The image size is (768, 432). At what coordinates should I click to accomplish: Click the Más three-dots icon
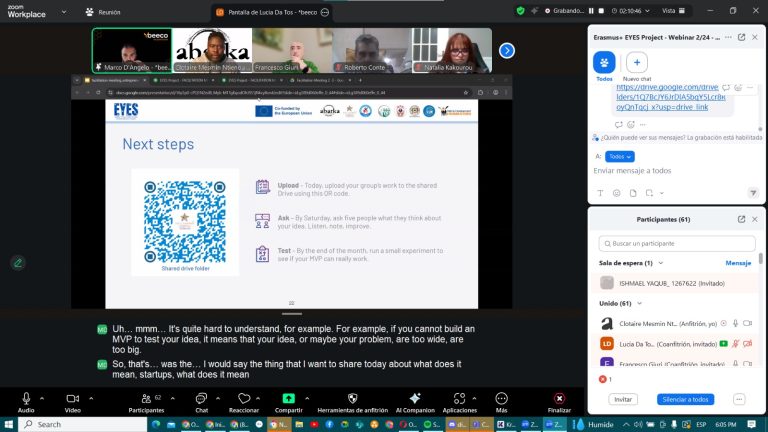click(501, 397)
